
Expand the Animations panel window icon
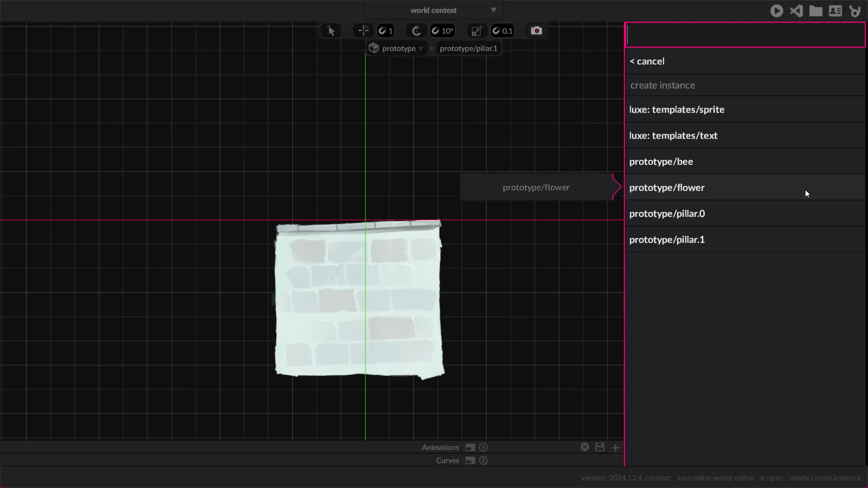click(x=470, y=447)
